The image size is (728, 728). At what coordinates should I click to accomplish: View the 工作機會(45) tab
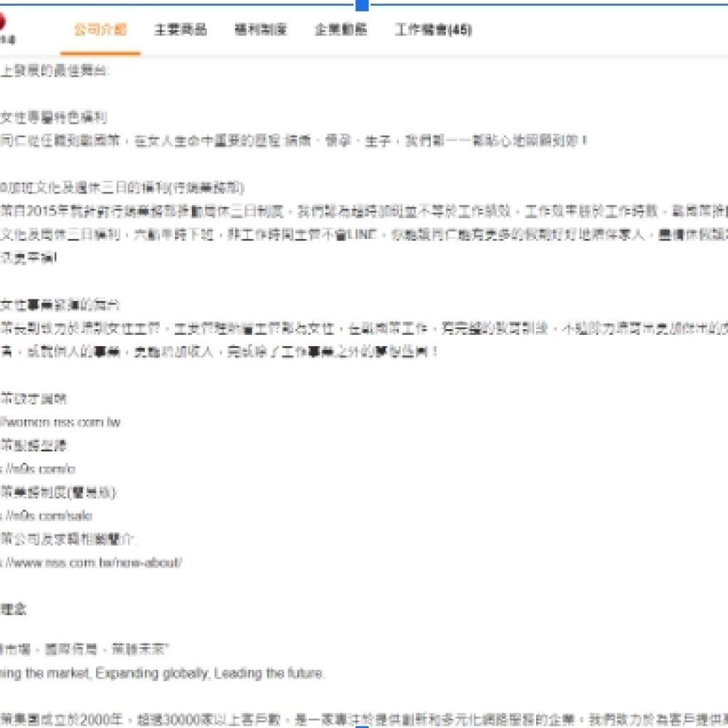tap(434, 30)
